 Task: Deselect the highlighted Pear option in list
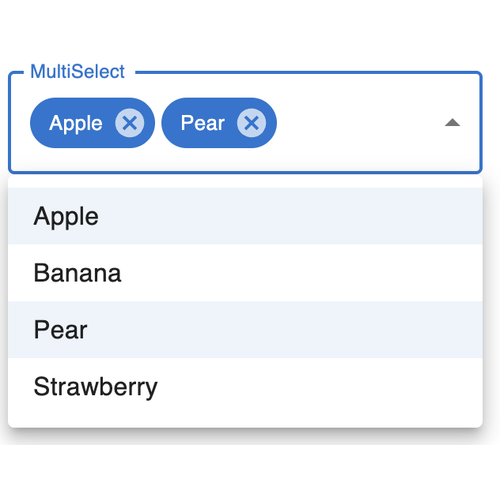tap(245, 330)
